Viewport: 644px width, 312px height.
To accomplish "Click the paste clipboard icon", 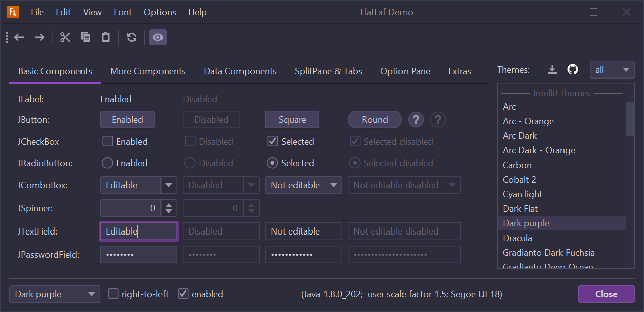I will [x=106, y=37].
